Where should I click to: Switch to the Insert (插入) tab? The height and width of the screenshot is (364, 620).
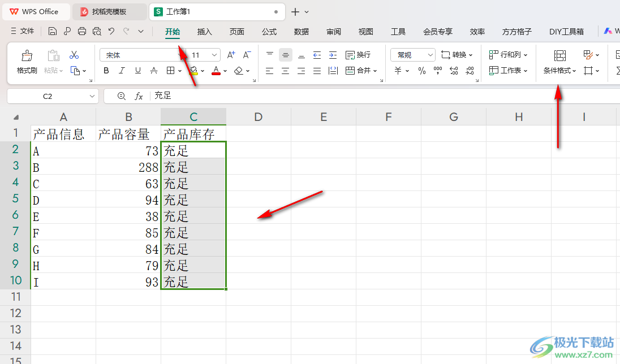coord(204,32)
